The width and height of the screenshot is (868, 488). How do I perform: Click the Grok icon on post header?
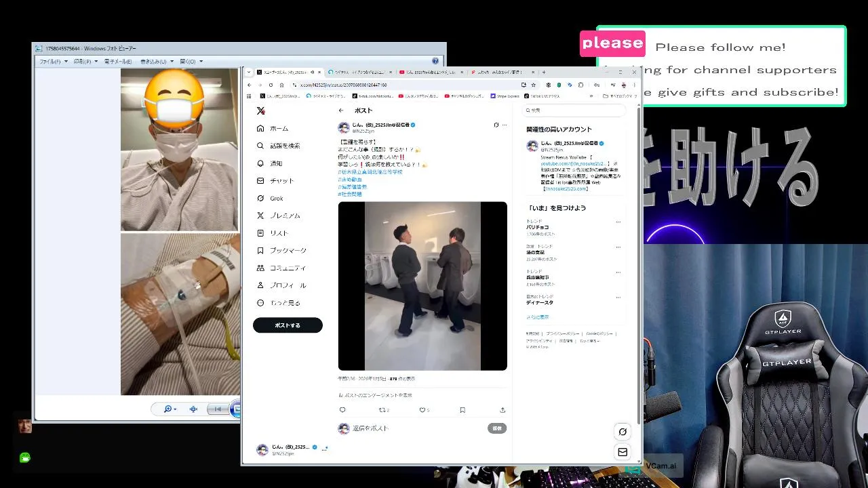496,125
